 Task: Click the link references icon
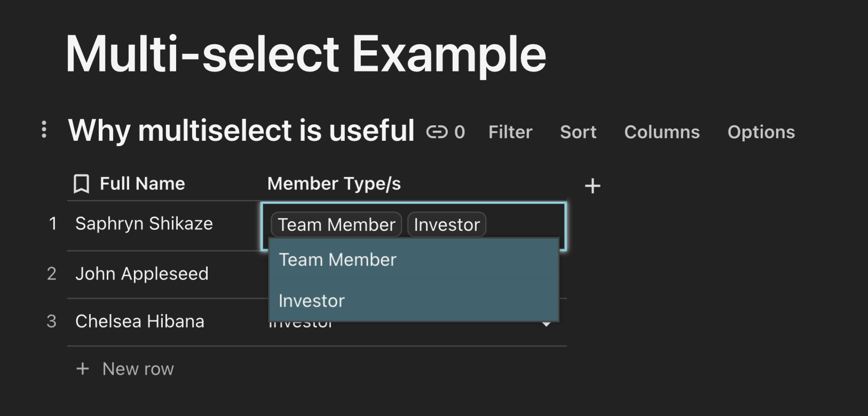point(437,132)
